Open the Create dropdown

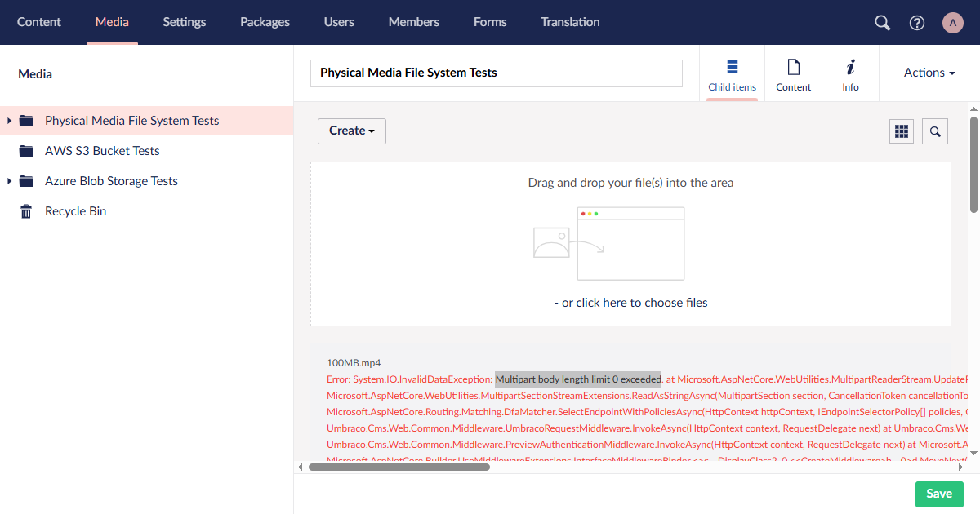(x=351, y=131)
